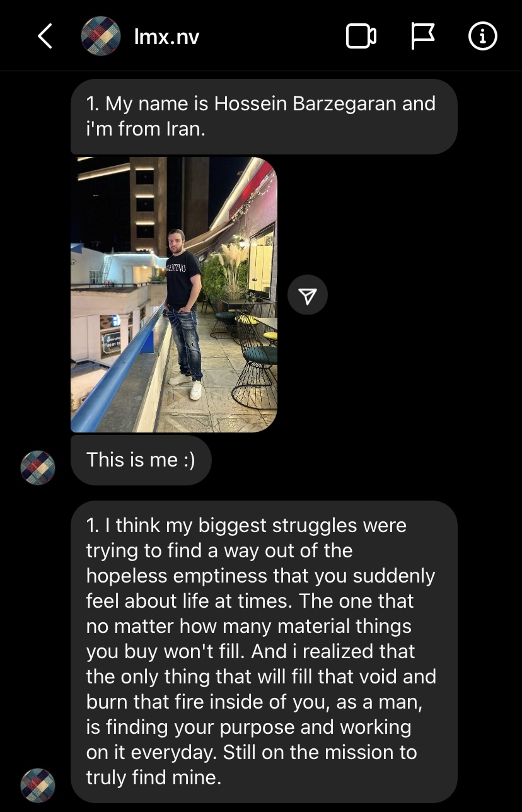The height and width of the screenshot is (812, 522).
Task: Open the conversation info icon
Action: [483, 37]
